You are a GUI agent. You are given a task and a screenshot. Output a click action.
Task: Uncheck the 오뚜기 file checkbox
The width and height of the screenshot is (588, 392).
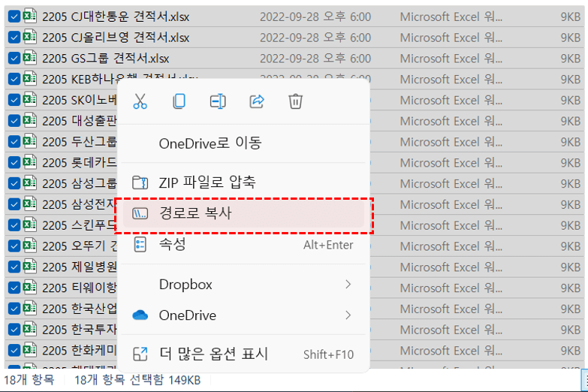click(14, 246)
